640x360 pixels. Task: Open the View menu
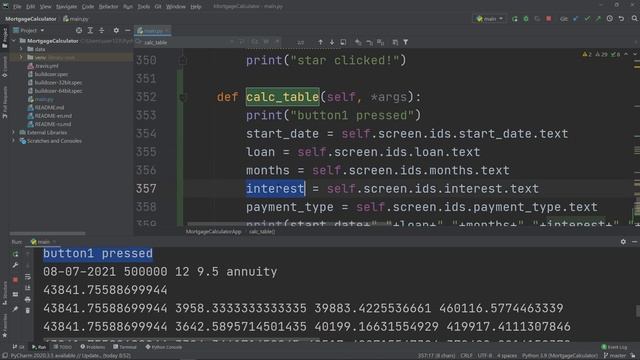(45, 7)
